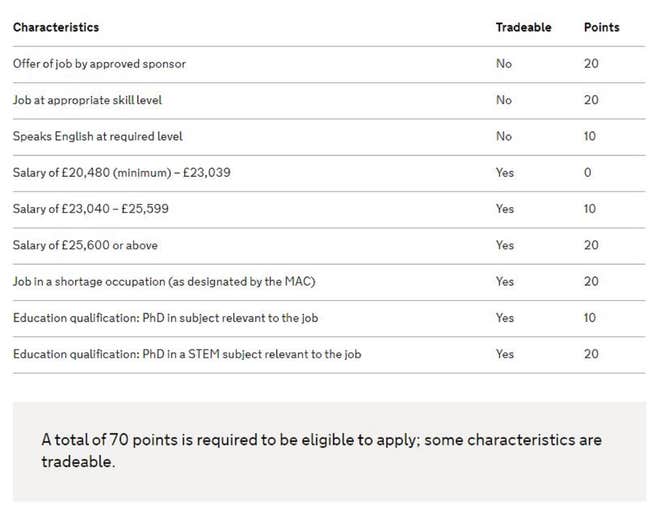This screenshot has width=660, height=519.
Task: Click 'Salary of £25,600 or above' row
Action: (x=329, y=245)
